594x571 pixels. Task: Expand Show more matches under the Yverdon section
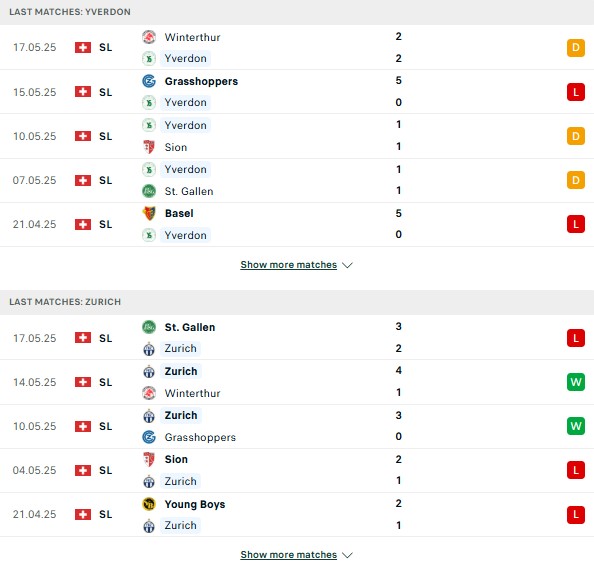289,264
